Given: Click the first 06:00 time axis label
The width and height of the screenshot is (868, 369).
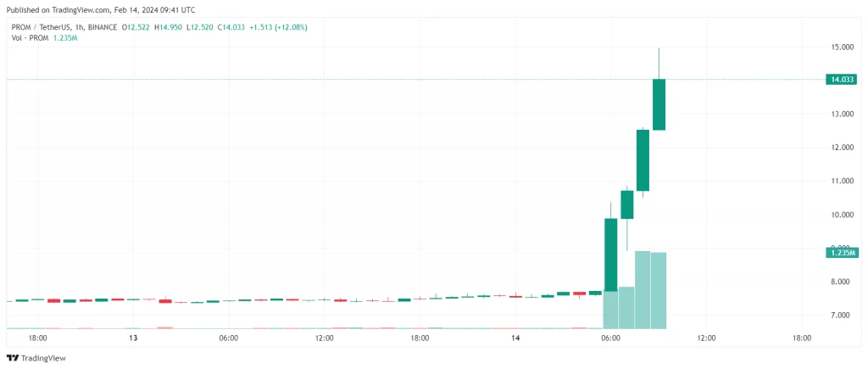Looking at the screenshot, I should [228, 338].
